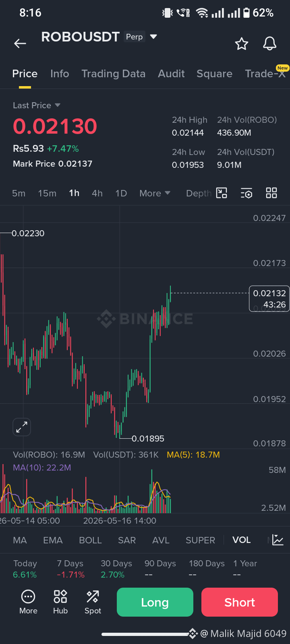Open picture-in-picture chart icon

tap(222, 193)
